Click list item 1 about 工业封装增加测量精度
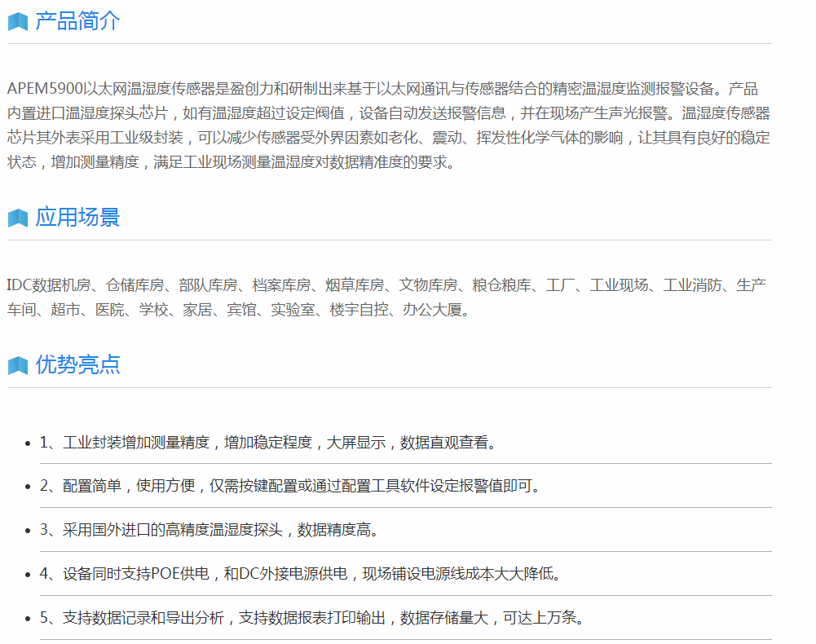This screenshot has width=816, height=644. (x=268, y=443)
